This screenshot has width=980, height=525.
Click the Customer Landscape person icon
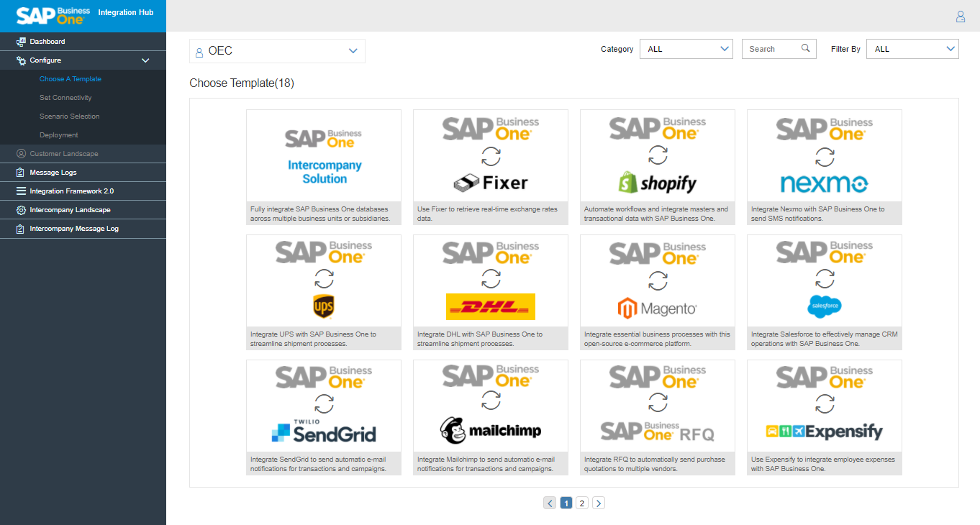pos(20,153)
